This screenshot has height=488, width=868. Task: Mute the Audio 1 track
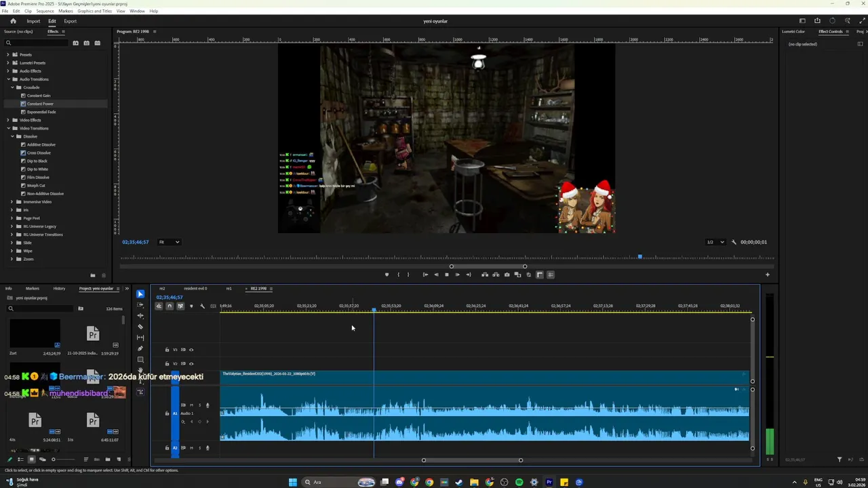point(191,405)
